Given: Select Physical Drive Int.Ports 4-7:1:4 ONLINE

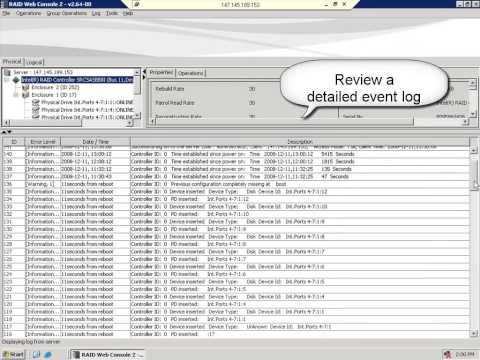Looking at the screenshot, I should 87,110.
